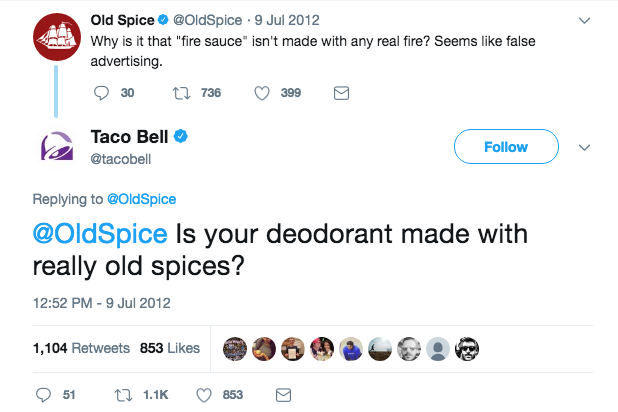Share Taco Bell tweet via envelope icon
The image size is (618, 412).
point(282,395)
